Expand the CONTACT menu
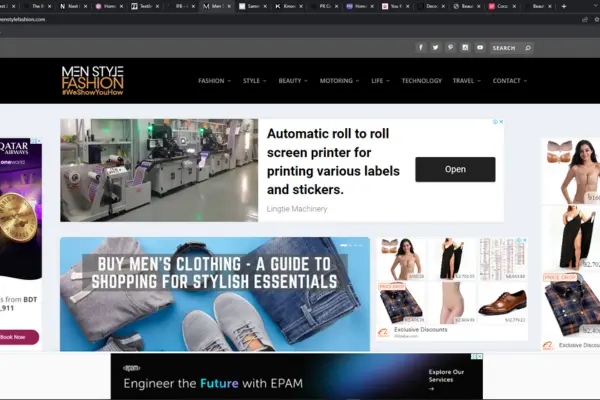This screenshot has height=400, width=600. [x=510, y=81]
